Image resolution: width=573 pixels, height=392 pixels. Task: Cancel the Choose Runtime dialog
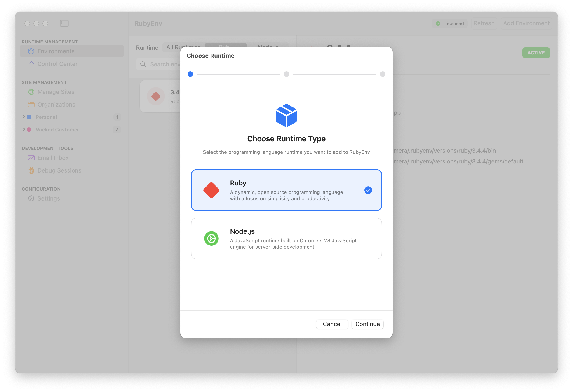pyautogui.click(x=332, y=324)
